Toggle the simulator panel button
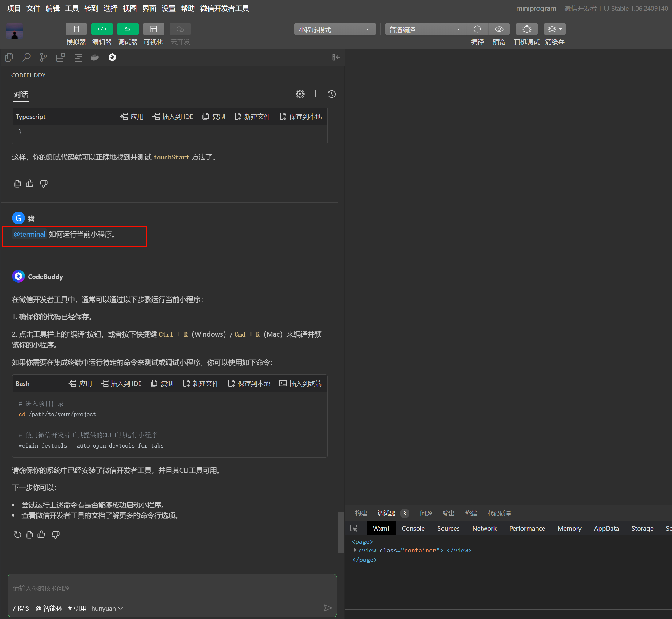672x619 pixels. 76,29
